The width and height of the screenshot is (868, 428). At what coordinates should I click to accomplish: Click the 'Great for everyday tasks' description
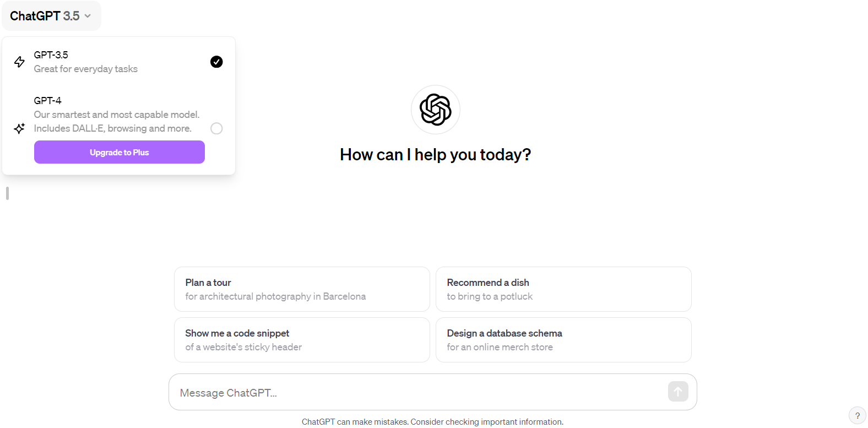86,69
